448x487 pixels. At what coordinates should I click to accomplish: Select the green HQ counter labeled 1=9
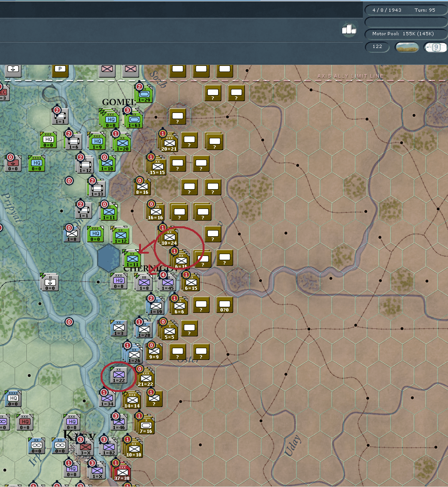point(97,141)
